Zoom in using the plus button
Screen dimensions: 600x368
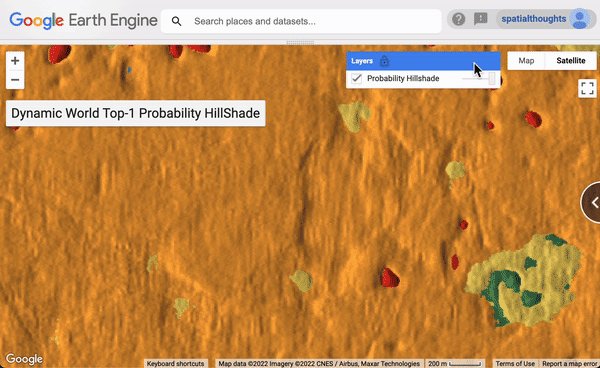click(x=15, y=61)
